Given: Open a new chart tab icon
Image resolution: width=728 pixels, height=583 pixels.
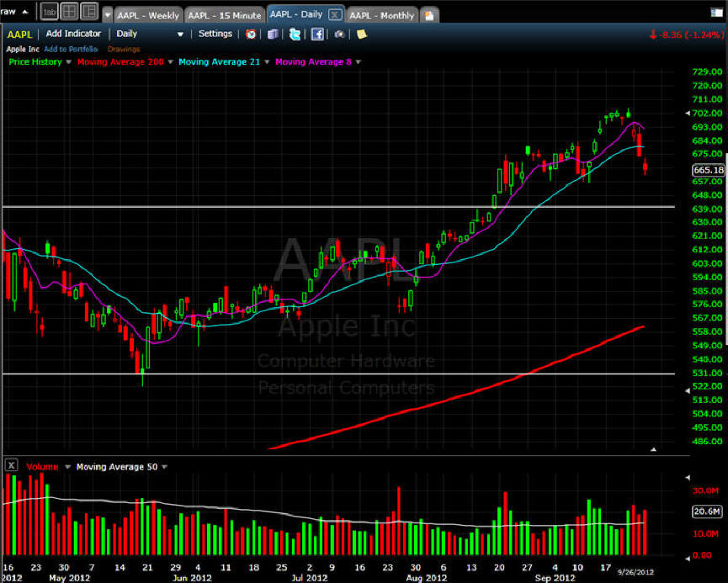Looking at the screenshot, I should click(x=429, y=15).
